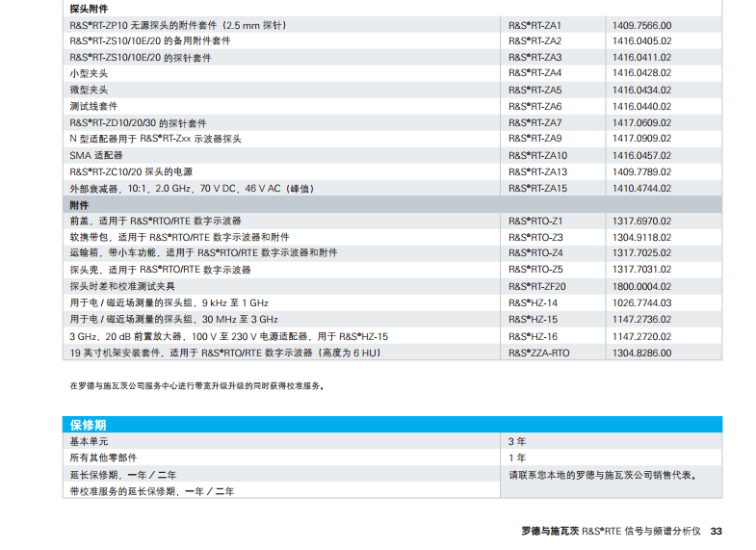
Task: Click the order number 1317.7031.02
Action: pos(641,270)
